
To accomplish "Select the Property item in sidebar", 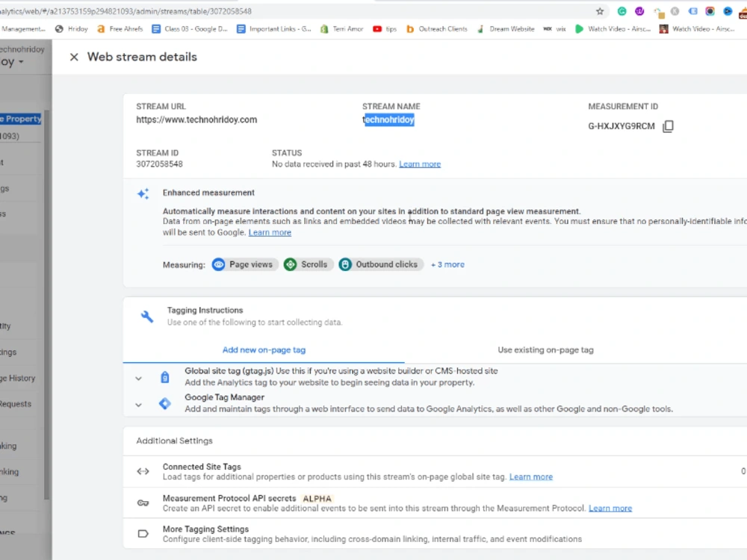I will (x=21, y=119).
